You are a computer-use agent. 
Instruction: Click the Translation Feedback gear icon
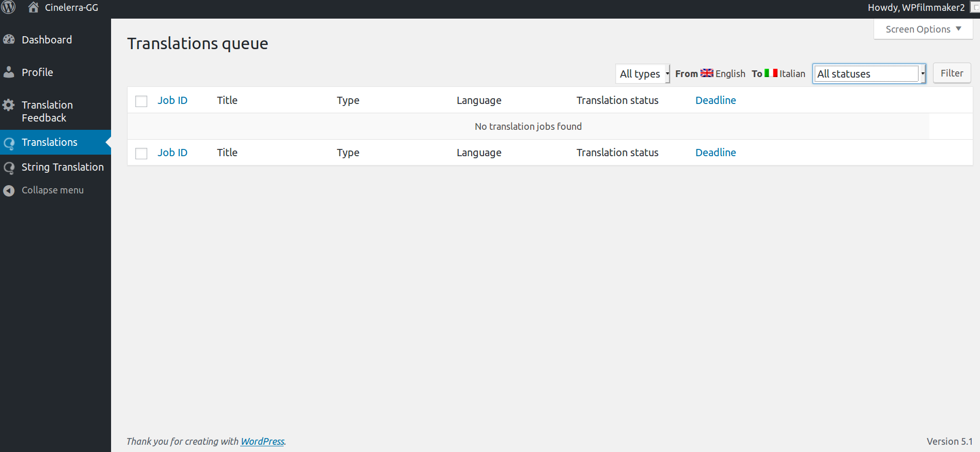pyautogui.click(x=9, y=106)
